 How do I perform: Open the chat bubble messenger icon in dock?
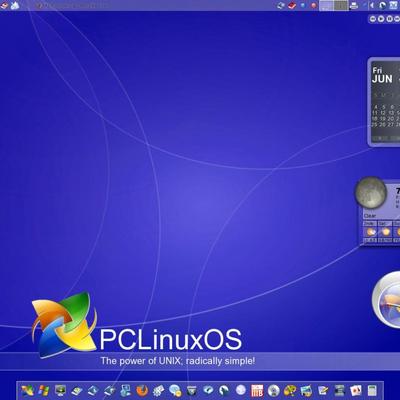click(175, 390)
